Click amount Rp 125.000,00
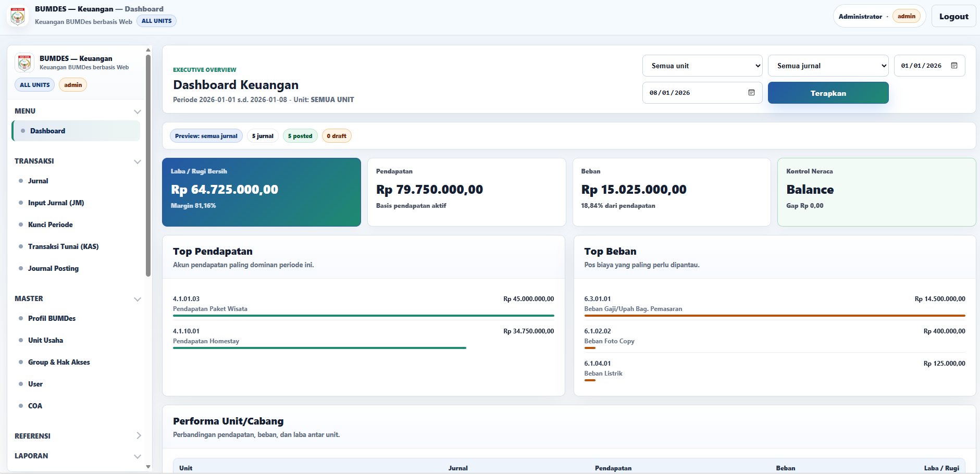 tap(945, 364)
